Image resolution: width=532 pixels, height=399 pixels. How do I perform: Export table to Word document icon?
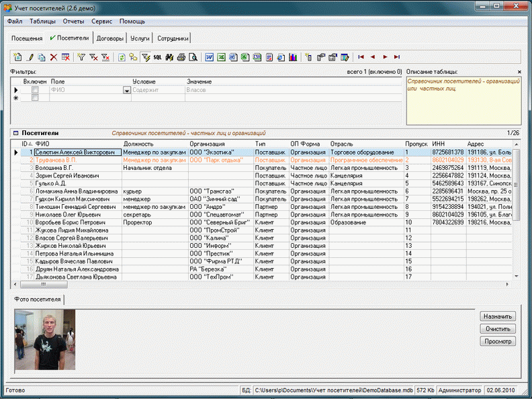click(209, 57)
